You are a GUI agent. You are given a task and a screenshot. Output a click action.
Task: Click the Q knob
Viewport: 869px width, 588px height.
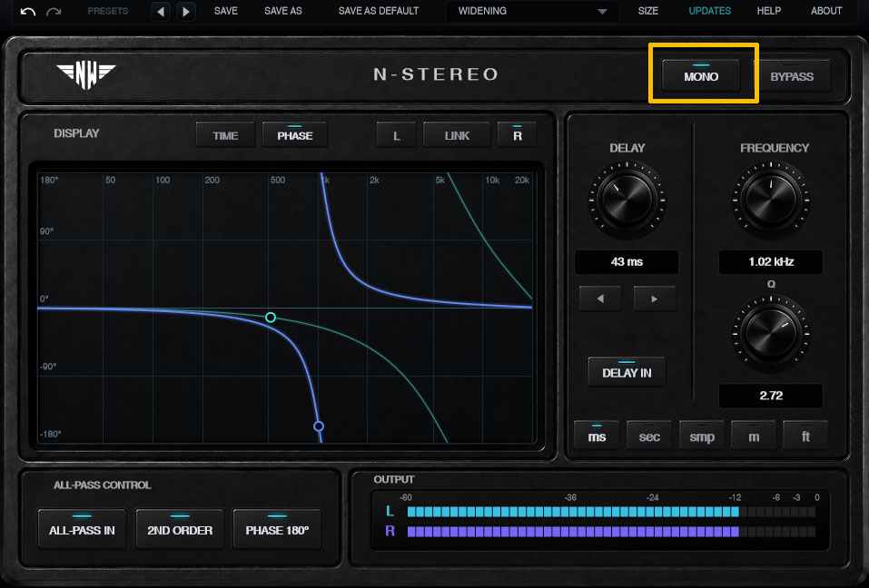tap(771, 333)
